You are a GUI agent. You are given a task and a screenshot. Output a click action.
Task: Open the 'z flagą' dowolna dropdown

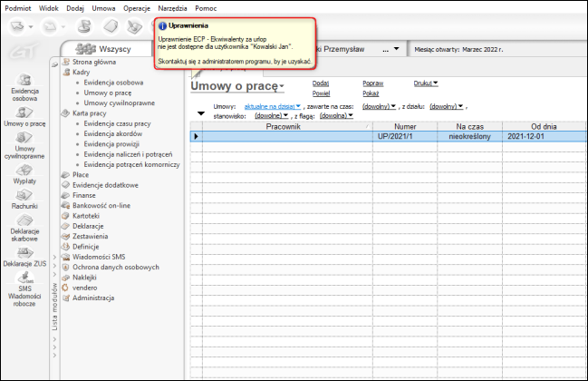(x=336, y=116)
